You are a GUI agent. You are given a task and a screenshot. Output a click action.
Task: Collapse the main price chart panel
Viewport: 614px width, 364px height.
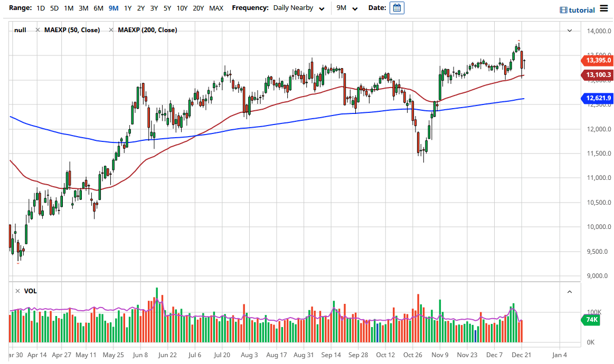(570, 30)
